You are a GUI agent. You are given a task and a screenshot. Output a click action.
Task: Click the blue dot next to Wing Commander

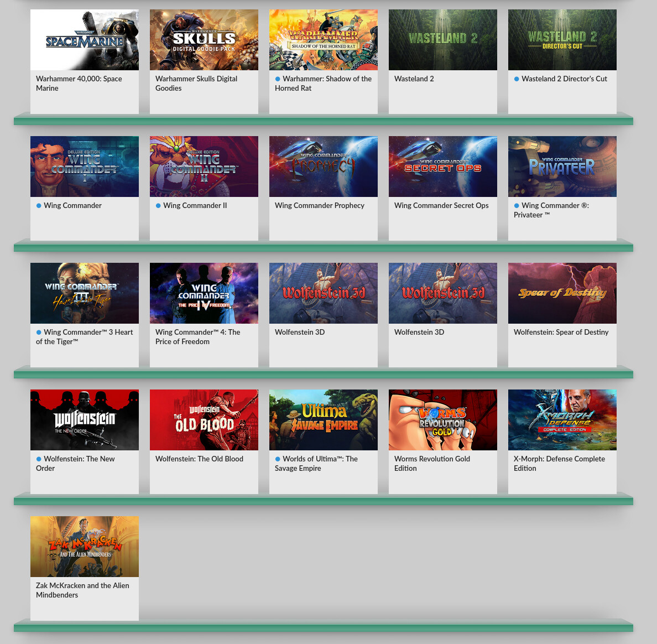pyautogui.click(x=39, y=206)
